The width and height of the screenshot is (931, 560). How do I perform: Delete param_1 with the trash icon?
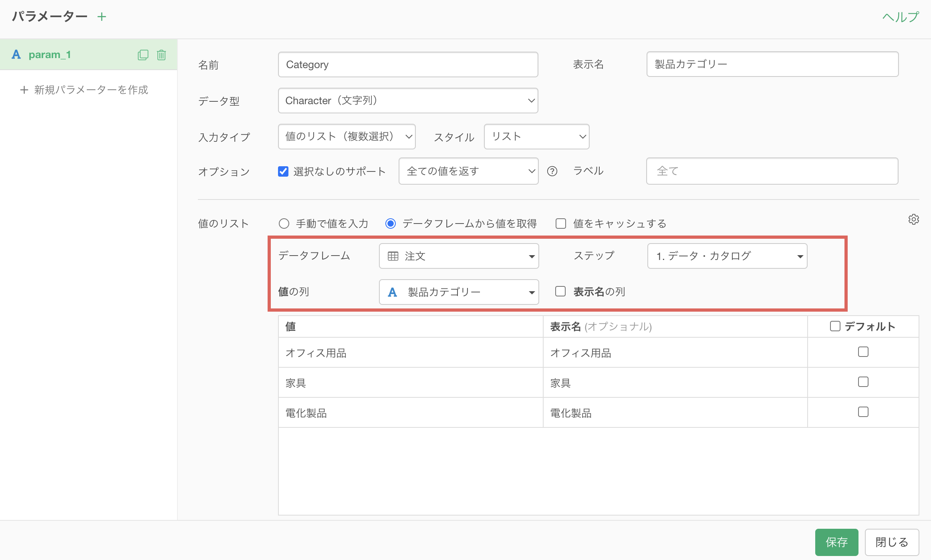pyautogui.click(x=161, y=55)
